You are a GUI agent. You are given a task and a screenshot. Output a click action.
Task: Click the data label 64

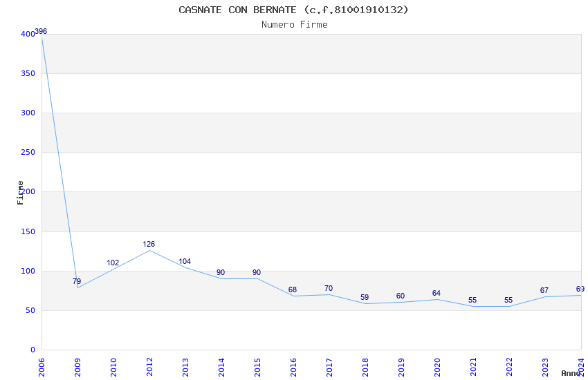[437, 293]
